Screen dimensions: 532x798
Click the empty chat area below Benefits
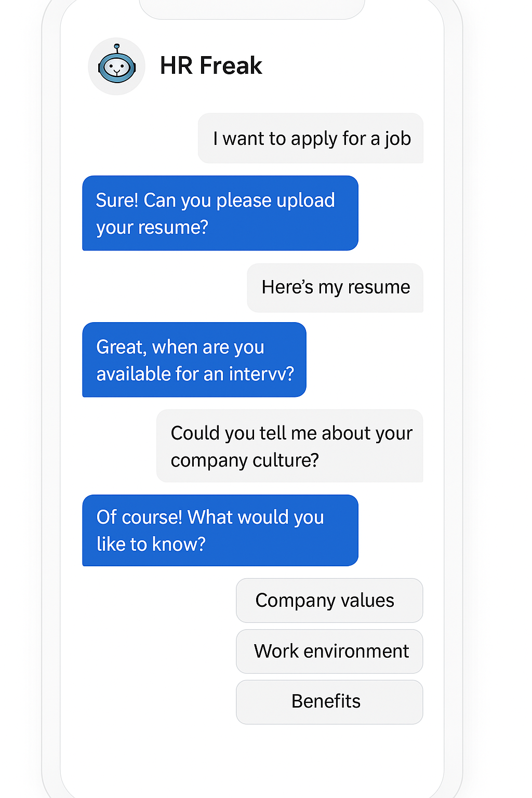(252, 759)
